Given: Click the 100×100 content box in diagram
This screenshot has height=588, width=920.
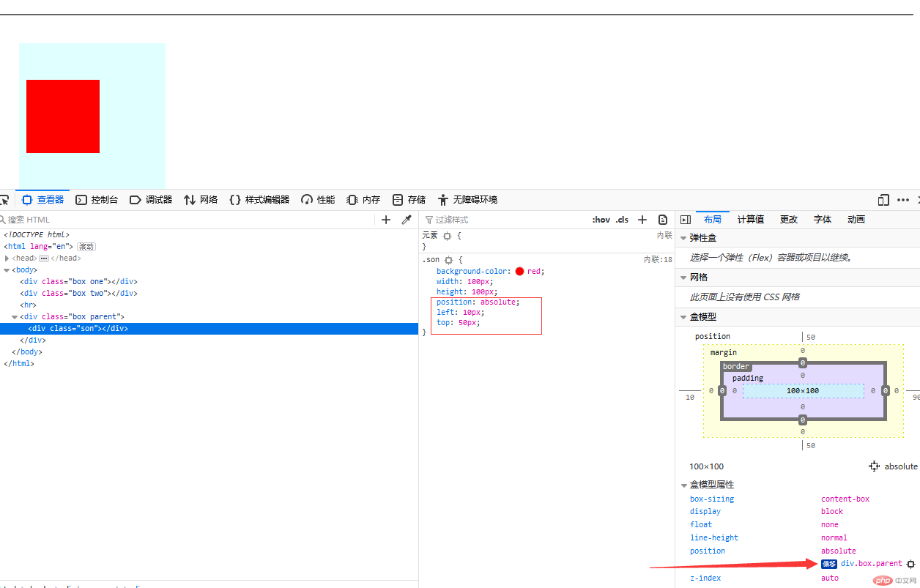Looking at the screenshot, I should tap(803, 391).
